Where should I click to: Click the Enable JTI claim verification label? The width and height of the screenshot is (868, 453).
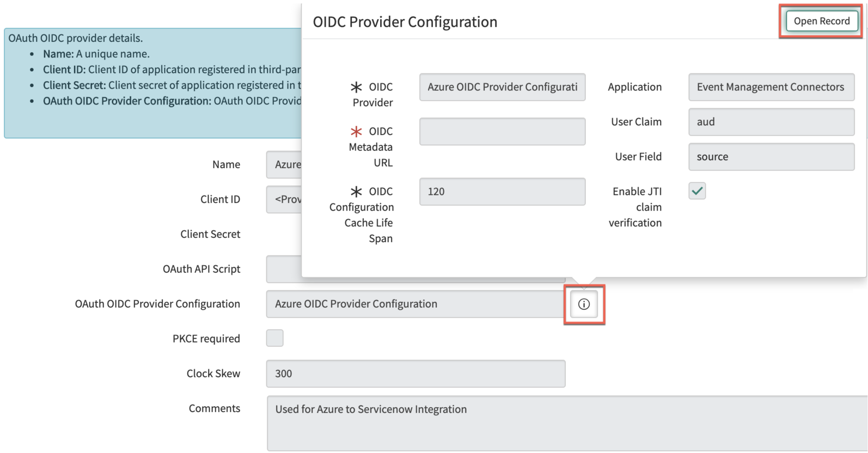pyautogui.click(x=635, y=207)
